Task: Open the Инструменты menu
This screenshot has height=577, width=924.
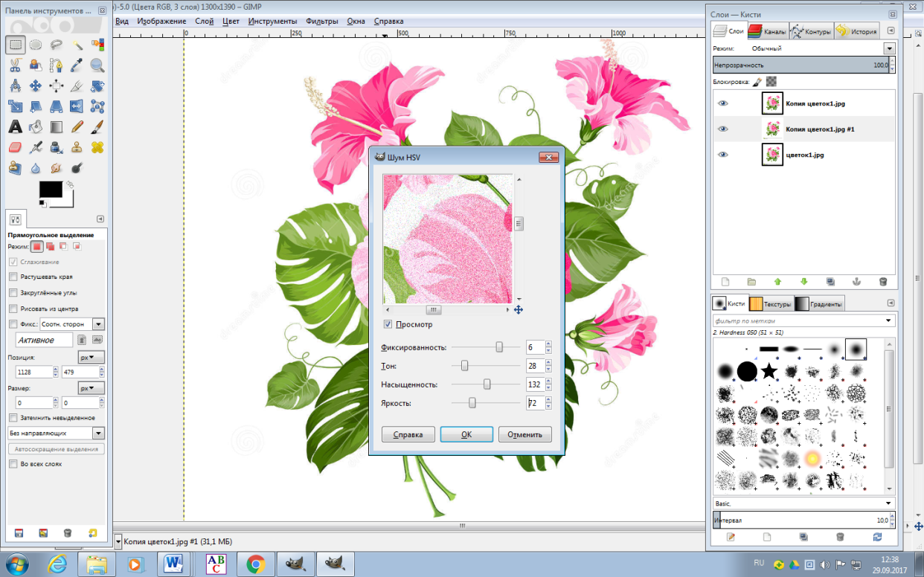Action: pyautogui.click(x=272, y=21)
